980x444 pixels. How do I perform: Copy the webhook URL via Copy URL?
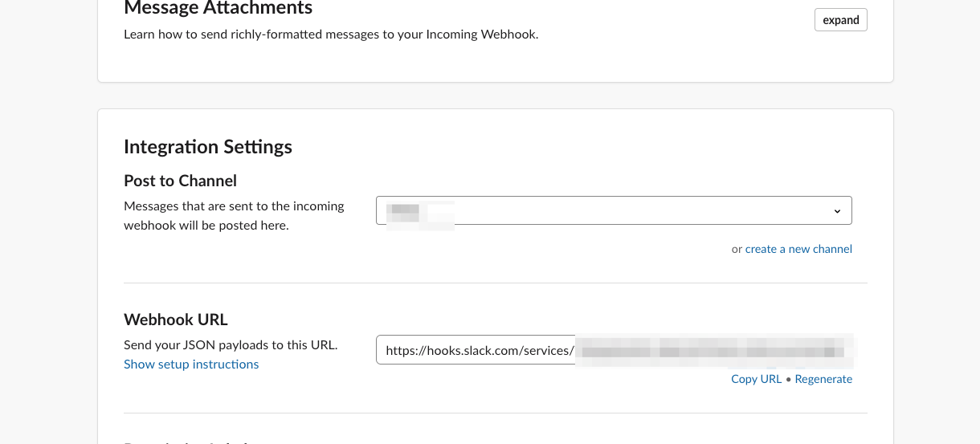click(756, 379)
